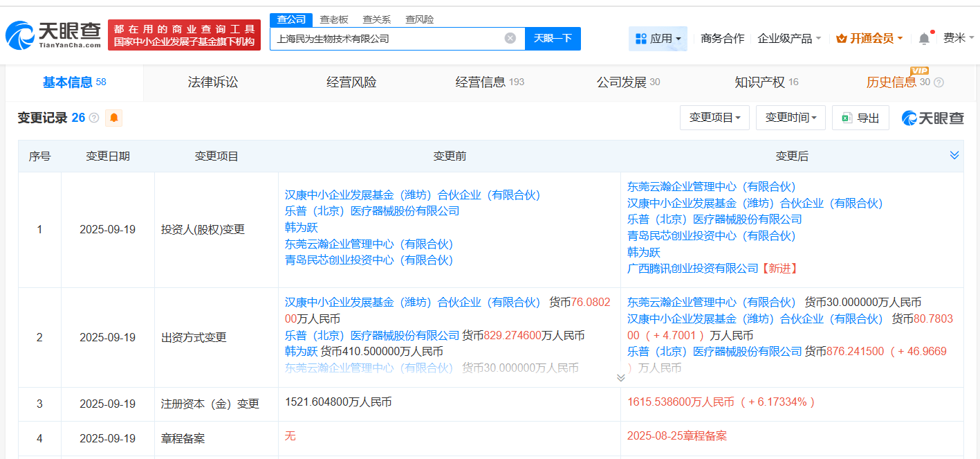Open the 变更时间 filter dropdown
The height and width of the screenshot is (459, 980).
791,117
